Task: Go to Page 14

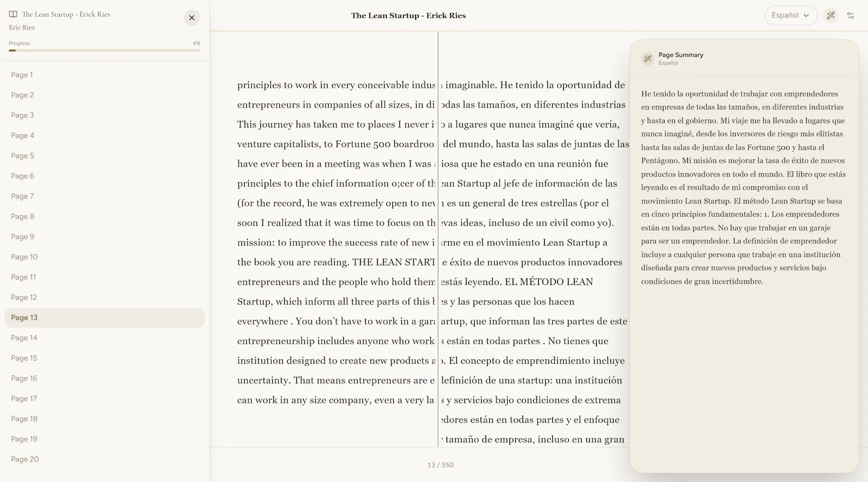Action: (105, 338)
